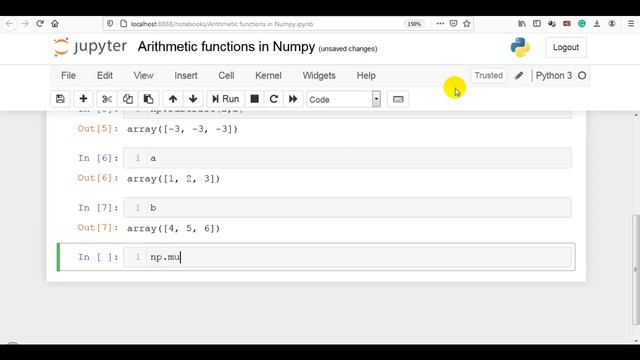The height and width of the screenshot is (360, 640).
Task: Open the browser hamburger menu
Action: tap(631, 24)
